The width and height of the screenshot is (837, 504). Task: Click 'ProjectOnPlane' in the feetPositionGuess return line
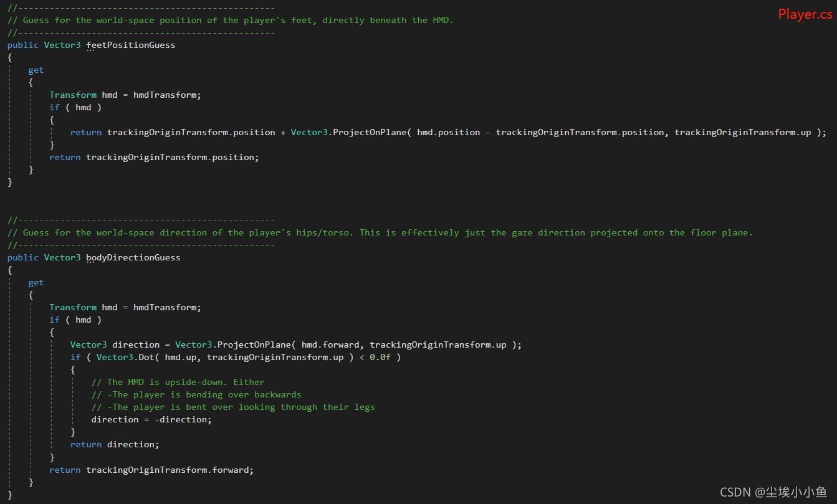tap(370, 132)
